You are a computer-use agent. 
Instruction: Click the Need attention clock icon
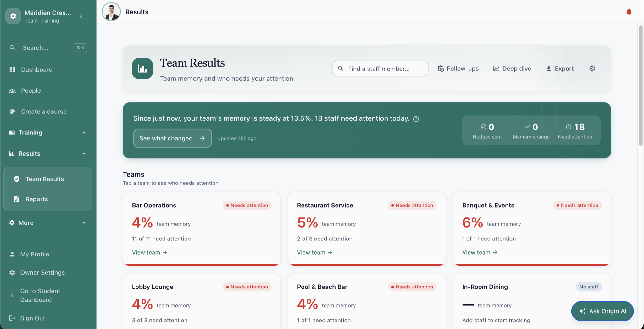pyautogui.click(x=569, y=127)
